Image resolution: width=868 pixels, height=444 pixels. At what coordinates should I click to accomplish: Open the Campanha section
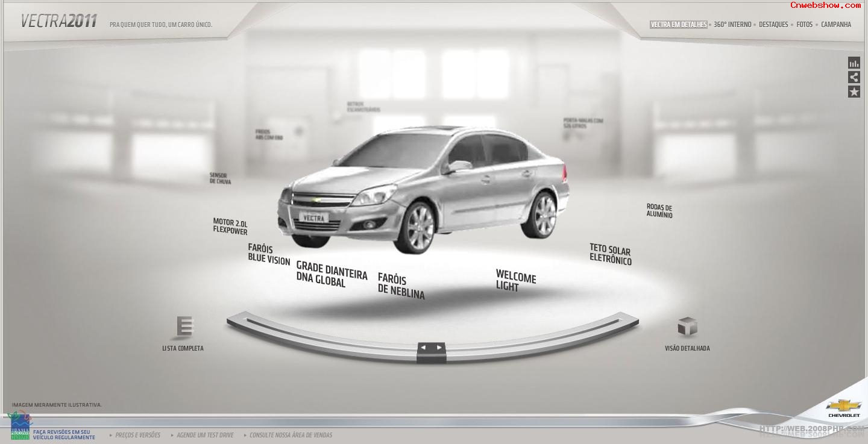click(836, 25)
